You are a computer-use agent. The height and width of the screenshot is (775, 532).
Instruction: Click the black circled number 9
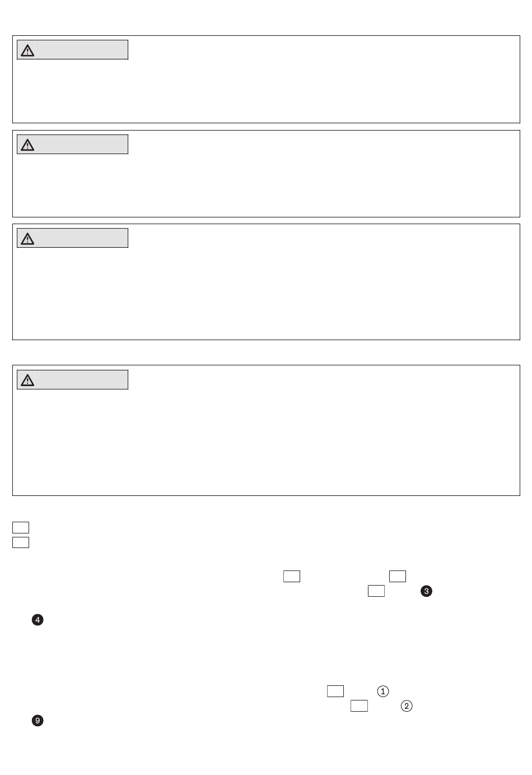click(x=38, y=721)
